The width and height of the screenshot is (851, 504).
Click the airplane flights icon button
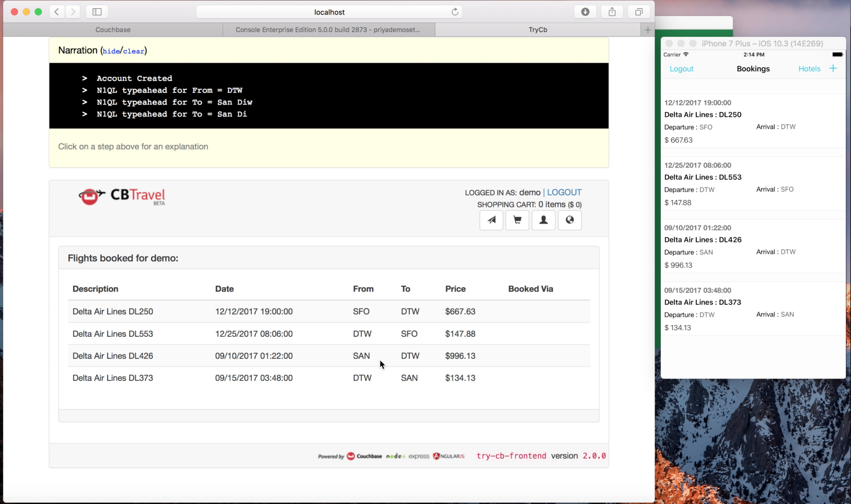click(491, 220)
